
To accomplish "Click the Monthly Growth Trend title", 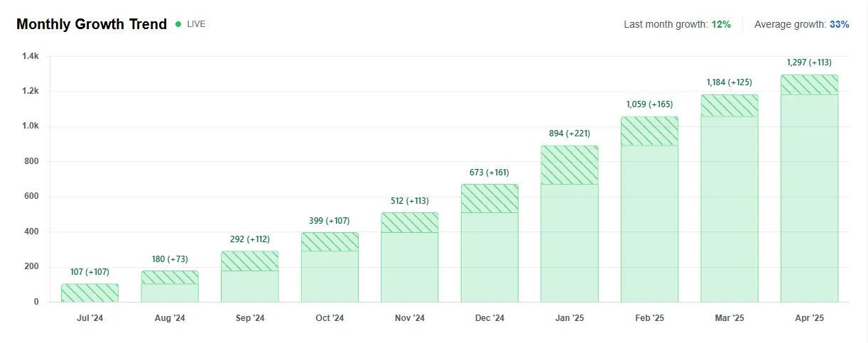I will [92, 24].
